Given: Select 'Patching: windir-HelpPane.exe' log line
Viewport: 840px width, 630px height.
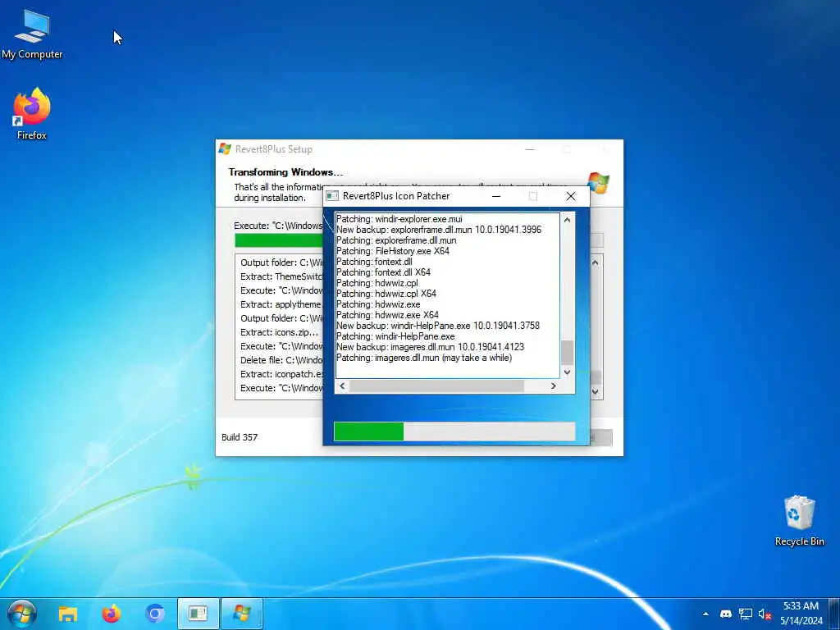Looking at the screenshot, I should 396,336.
